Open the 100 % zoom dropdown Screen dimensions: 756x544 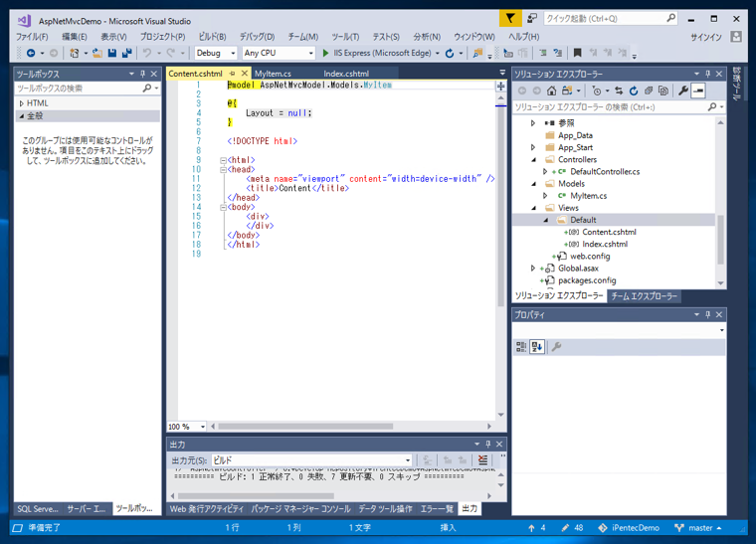187,427
